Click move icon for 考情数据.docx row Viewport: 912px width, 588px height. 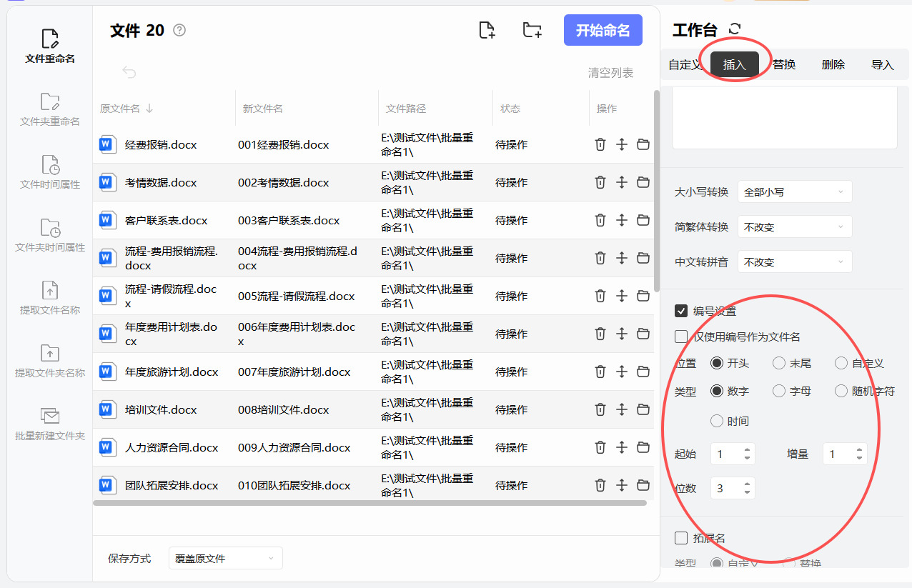pyautogui.click(x=622, y=182)
